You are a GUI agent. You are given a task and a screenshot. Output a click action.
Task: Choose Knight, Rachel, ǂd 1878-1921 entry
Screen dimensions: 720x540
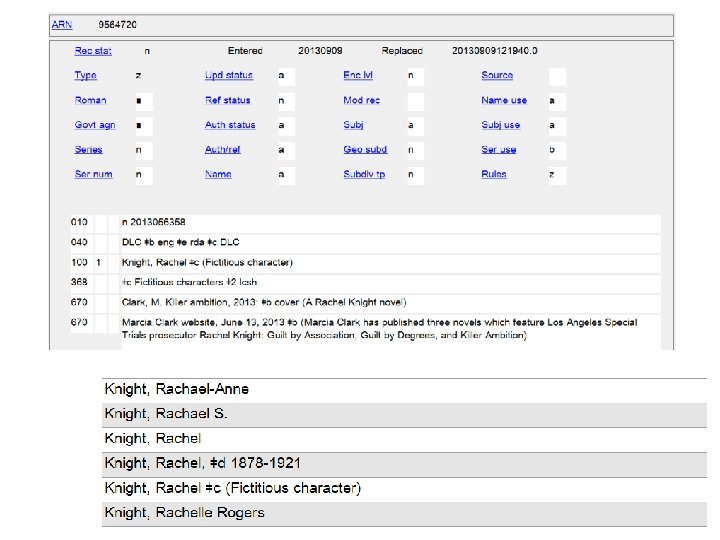[x=202, y=463]
